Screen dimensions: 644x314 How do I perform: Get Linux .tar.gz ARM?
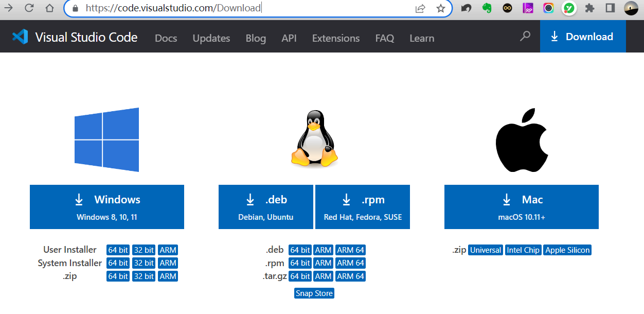324,276
